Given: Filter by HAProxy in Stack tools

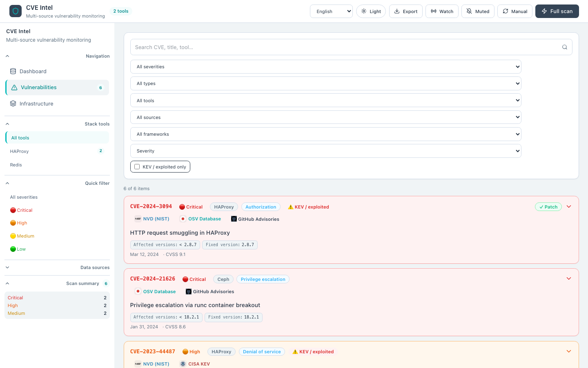Looking at the screenshot, I should [x=57, y=151].
